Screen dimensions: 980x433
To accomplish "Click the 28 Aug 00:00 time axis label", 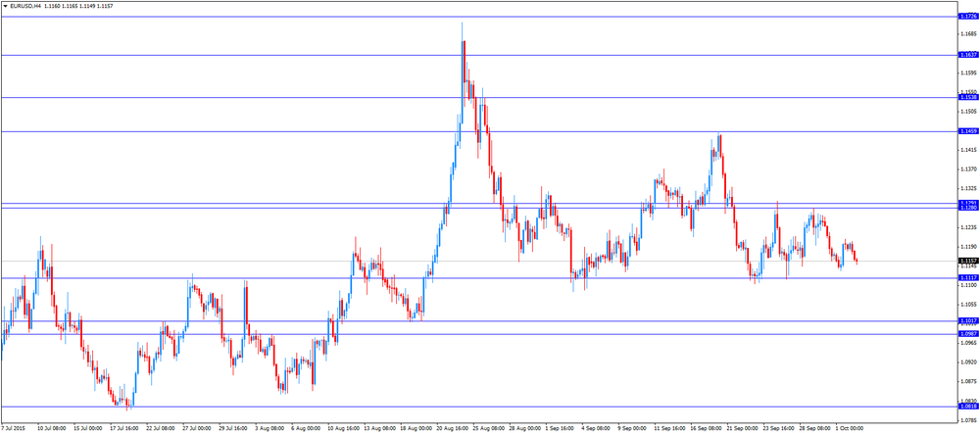I will 525,429.
